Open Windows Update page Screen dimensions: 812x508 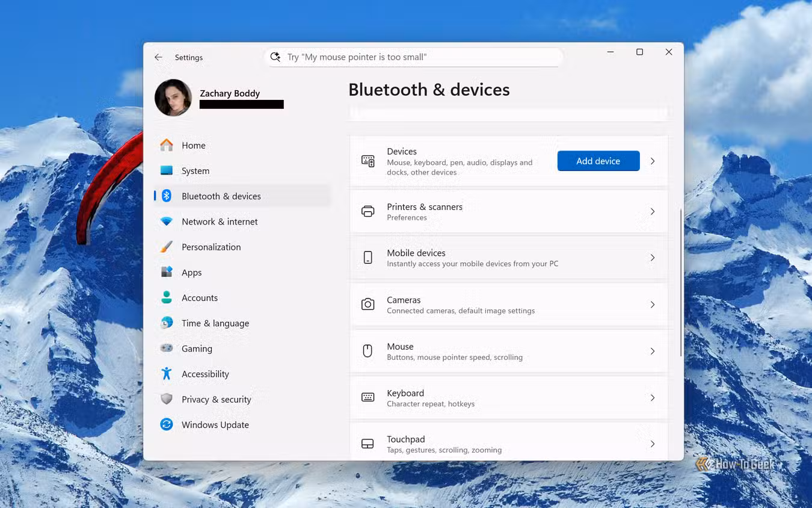tap(242, 424)
